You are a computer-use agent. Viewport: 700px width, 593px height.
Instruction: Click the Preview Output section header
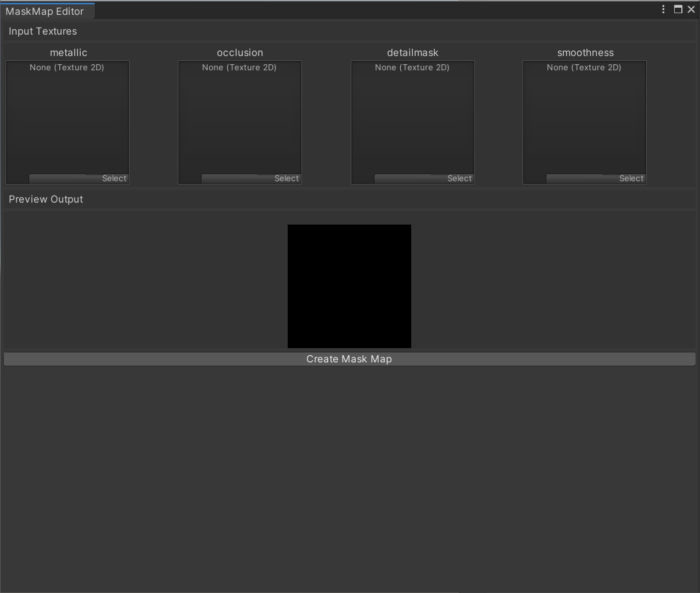(46, 199)
